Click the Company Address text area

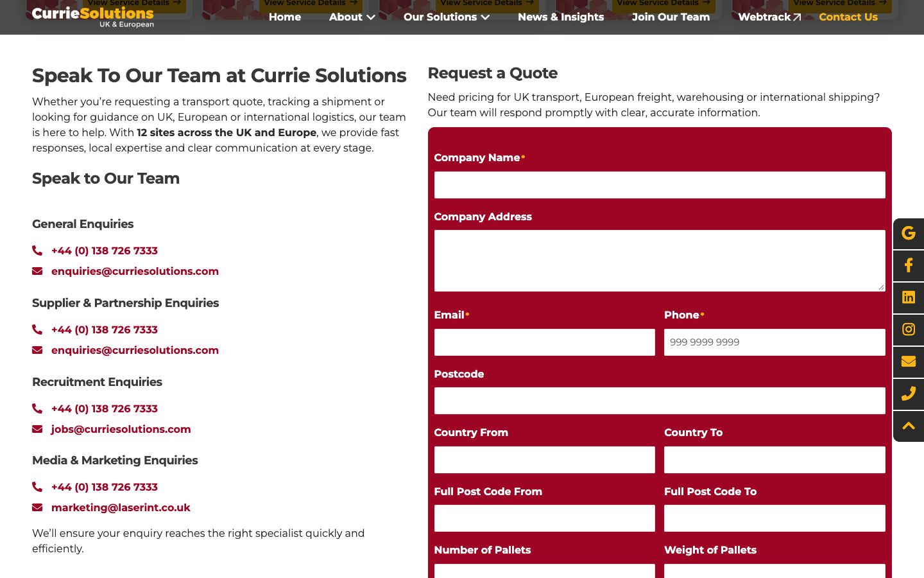click(x=660, y=261)
